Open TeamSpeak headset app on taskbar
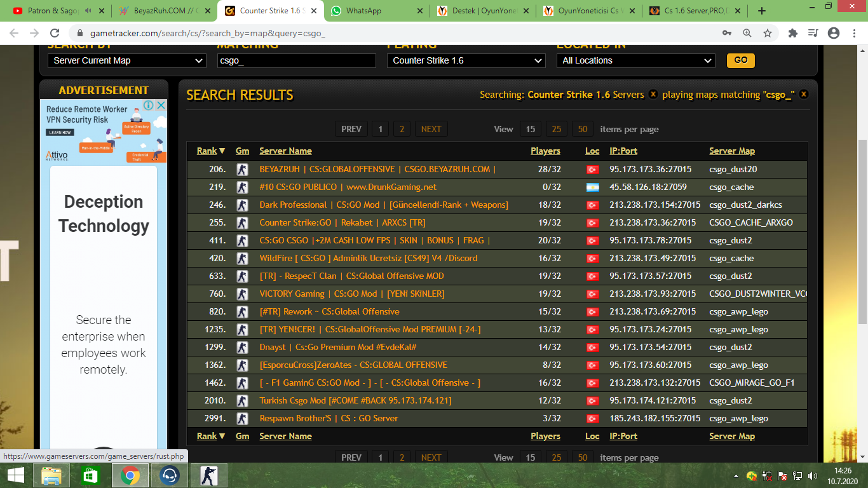868x488 pixels. [x=170, y=475]
